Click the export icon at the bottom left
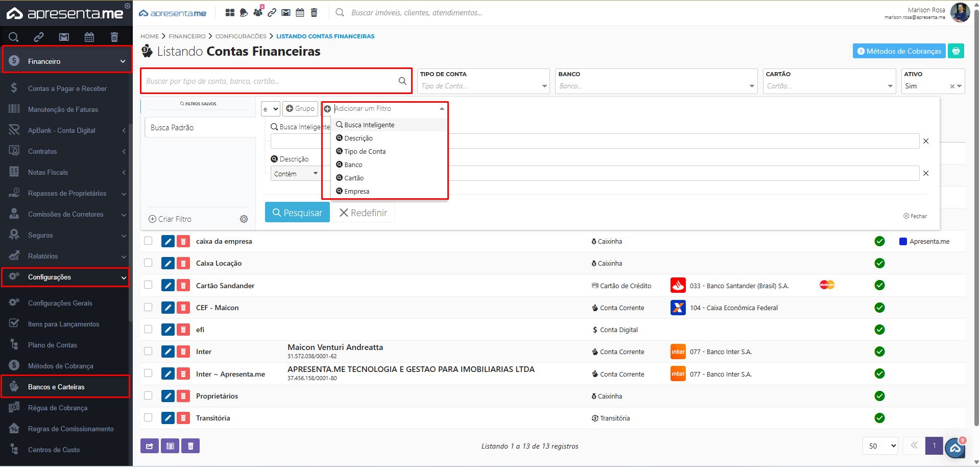 (149, 446)
